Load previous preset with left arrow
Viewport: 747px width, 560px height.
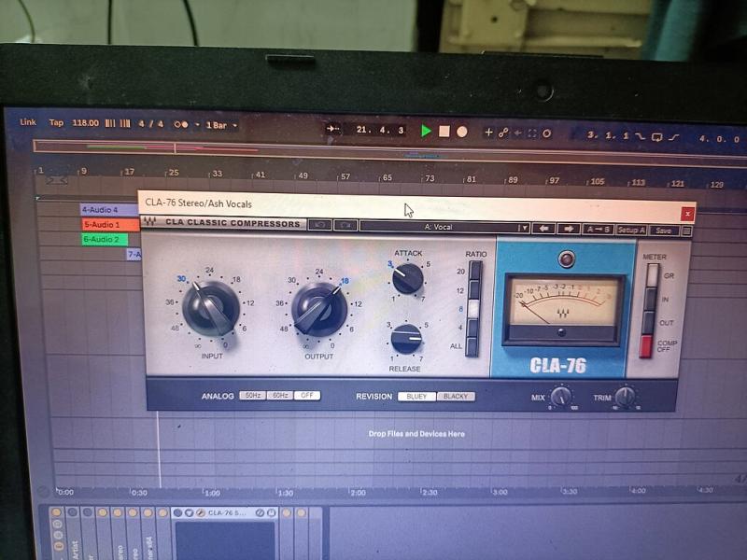(x=543, y=229)
